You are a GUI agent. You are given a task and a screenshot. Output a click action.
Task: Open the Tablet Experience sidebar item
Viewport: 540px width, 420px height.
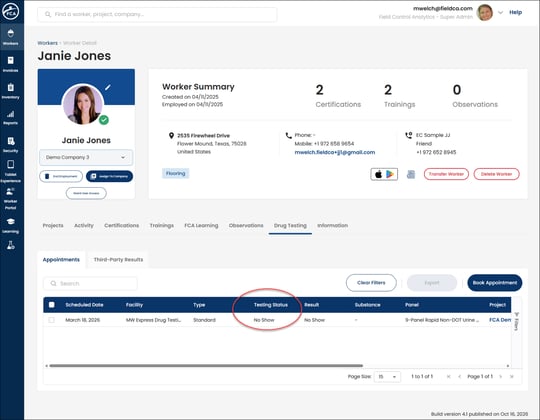click(11, 171)
